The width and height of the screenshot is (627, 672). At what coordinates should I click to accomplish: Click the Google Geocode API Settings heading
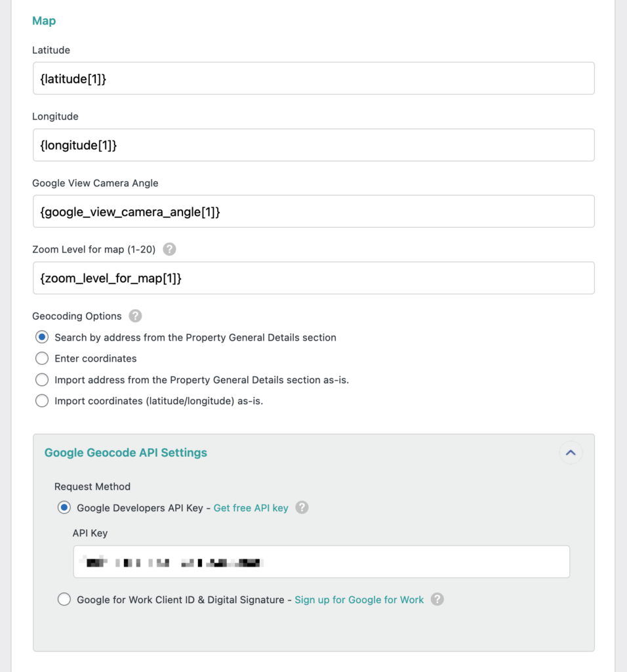[125, 453]
